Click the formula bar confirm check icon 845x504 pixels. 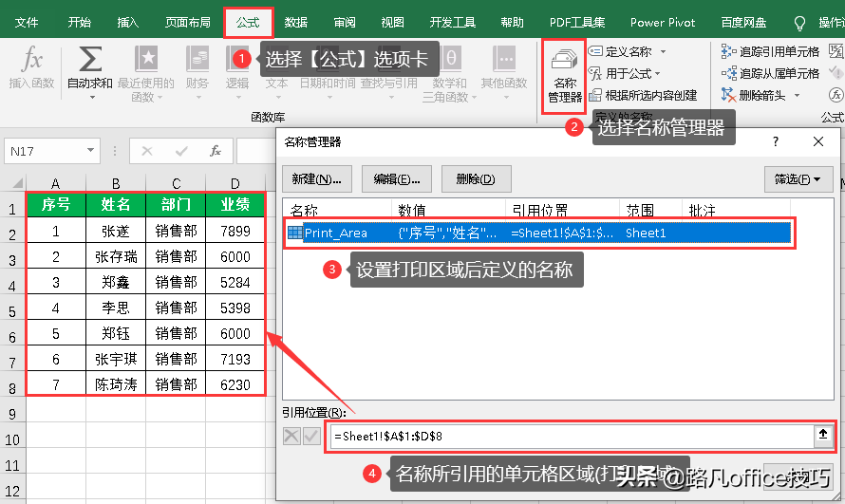pos(181,151)
